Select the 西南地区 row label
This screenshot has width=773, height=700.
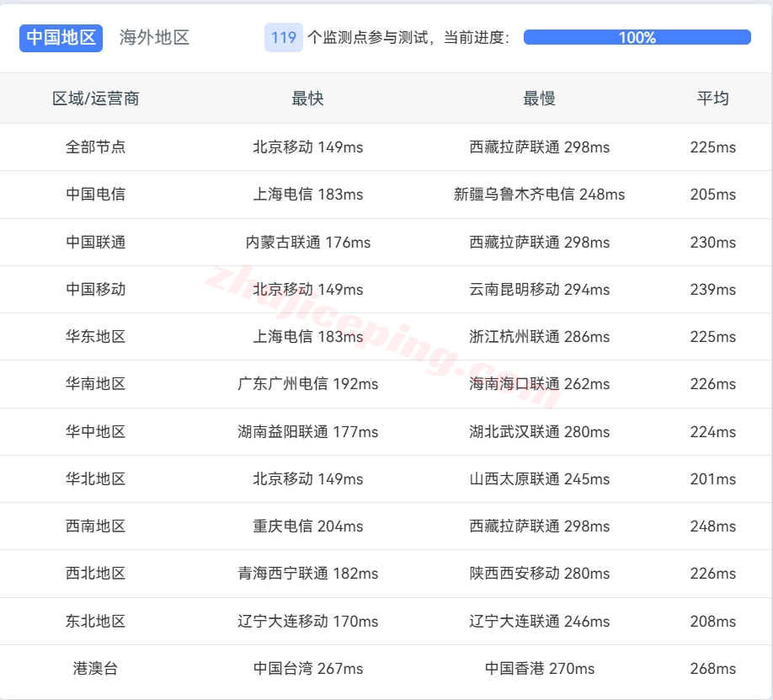96,526
